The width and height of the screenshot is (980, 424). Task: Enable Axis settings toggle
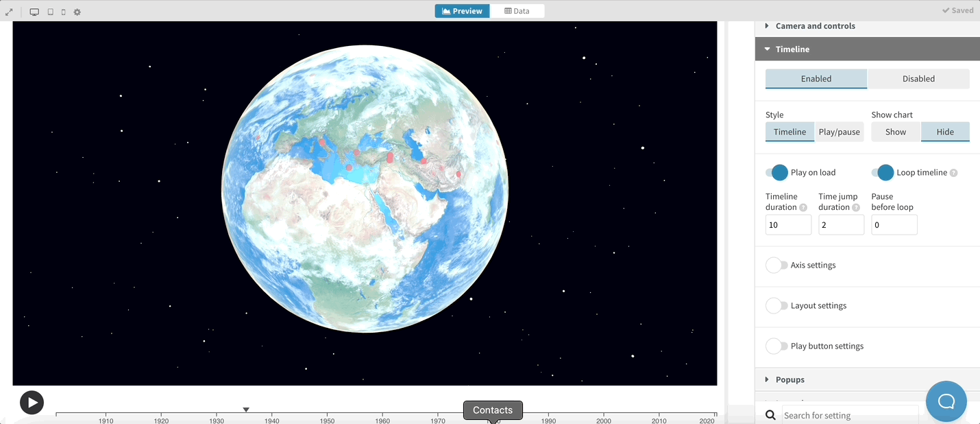777,265
